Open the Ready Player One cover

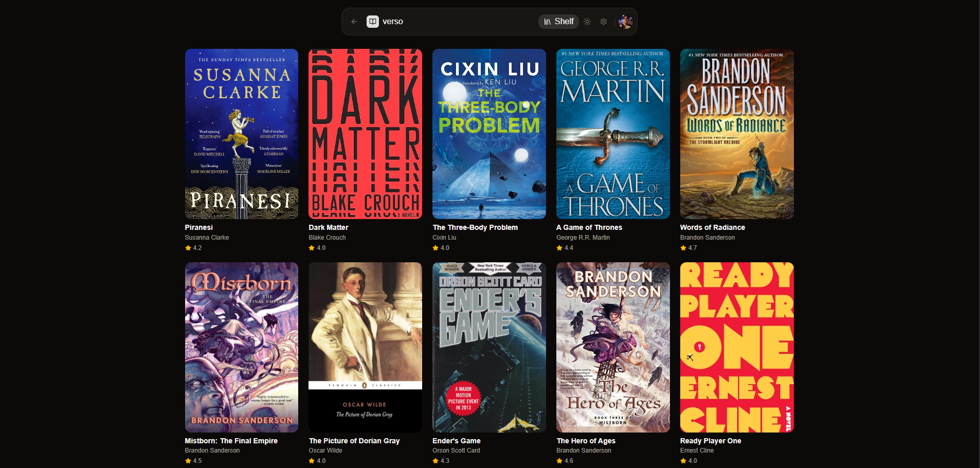click(737, 347)
